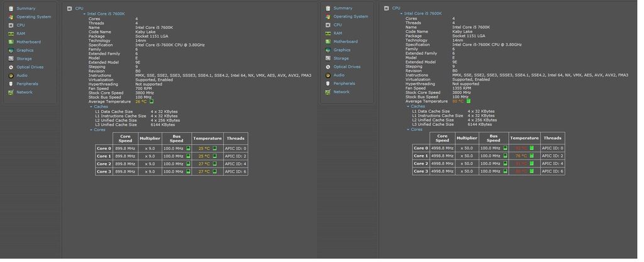Select the RAM icon in the left window's sidebar
This screenshot has width=644, height=262.
[x=11, y=33]
